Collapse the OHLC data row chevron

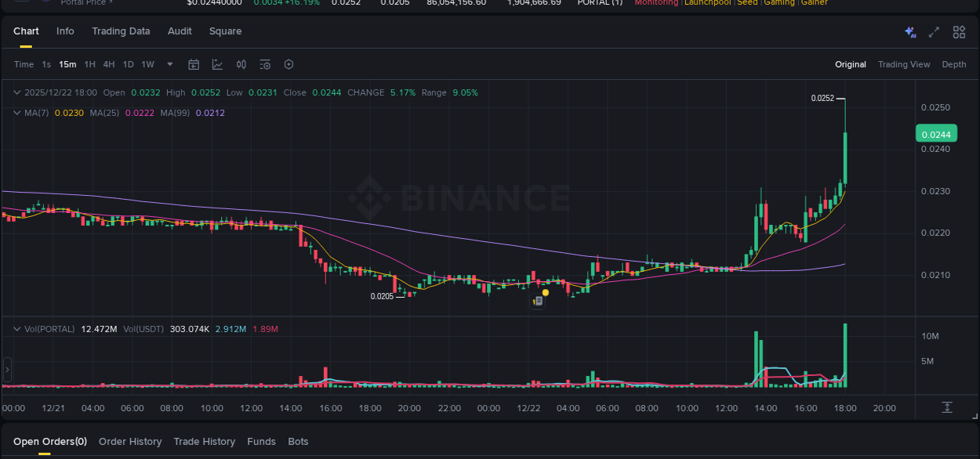[x=16, y=92]
